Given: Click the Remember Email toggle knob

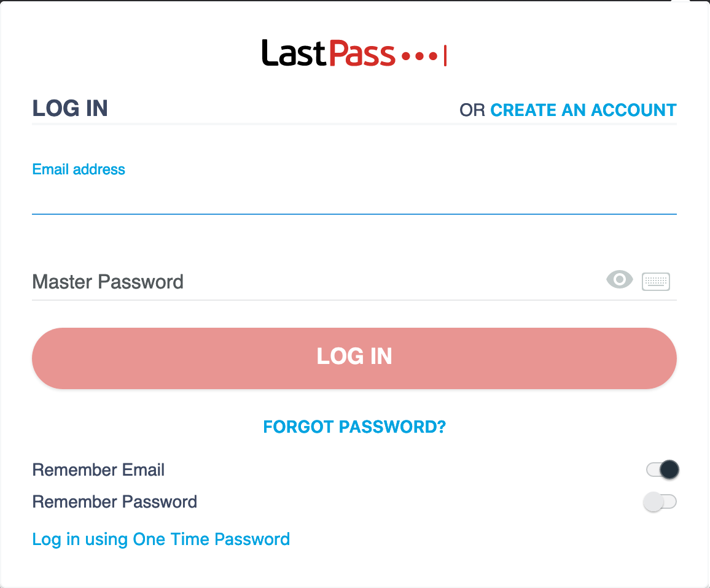Looking at the screenshot, I should [669, 469].
